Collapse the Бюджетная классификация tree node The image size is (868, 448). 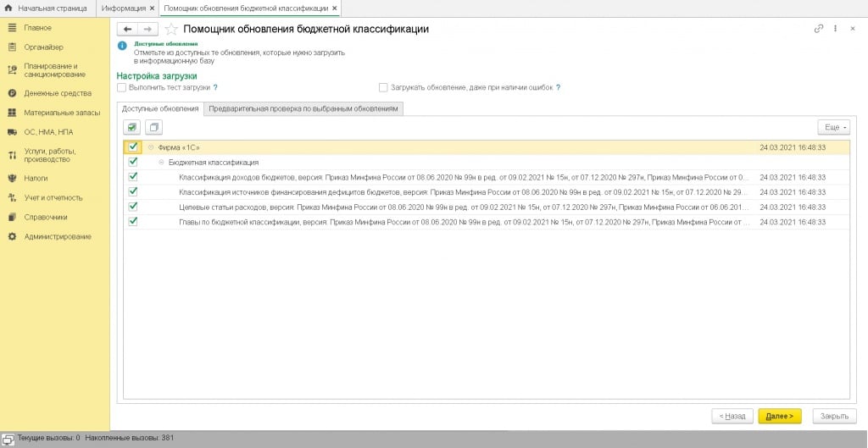point(162,162)
